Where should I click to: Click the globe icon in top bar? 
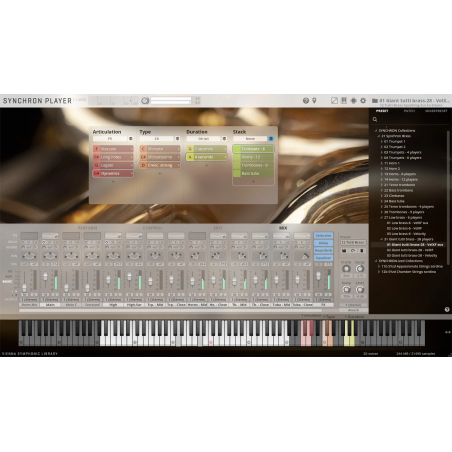306,100
